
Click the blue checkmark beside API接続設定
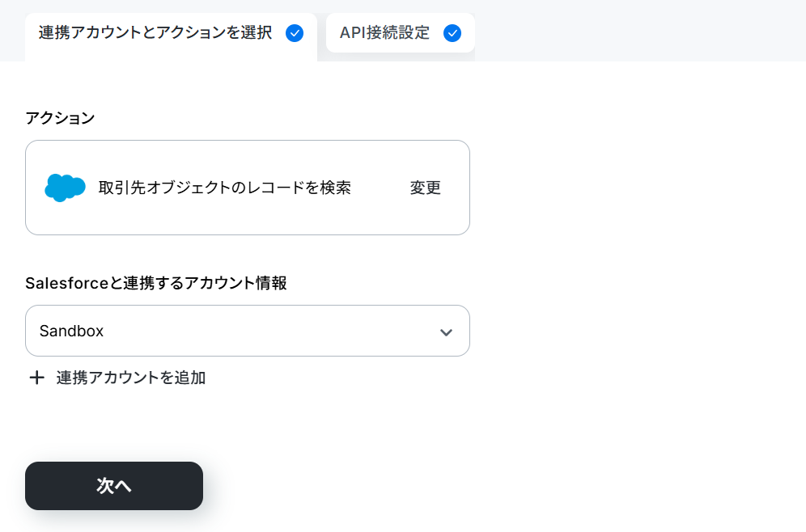[452, 33]
